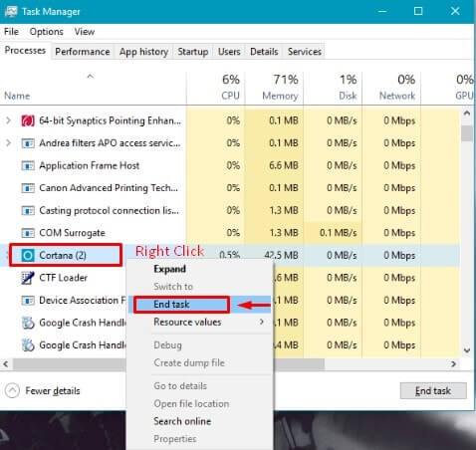Maximize the Task Manager window
Screen dimensions: 476x450
[418, 11]
